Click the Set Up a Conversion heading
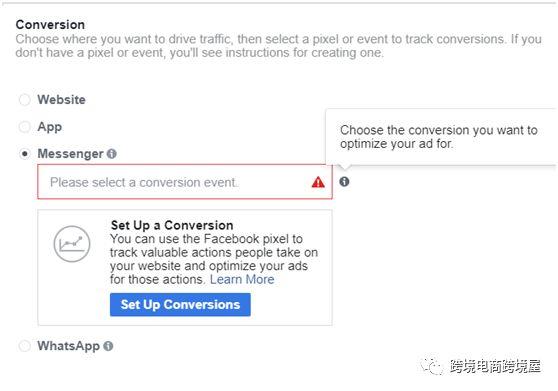The image size is (558, 391). click(172, 225)
